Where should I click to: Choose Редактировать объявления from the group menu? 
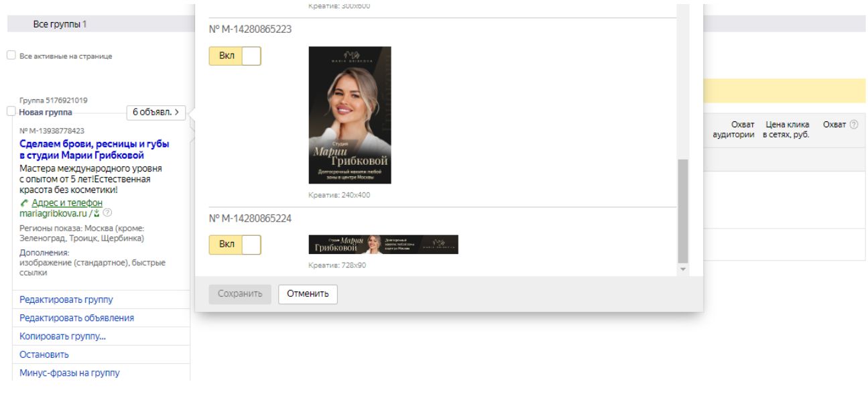pos(76,318)
